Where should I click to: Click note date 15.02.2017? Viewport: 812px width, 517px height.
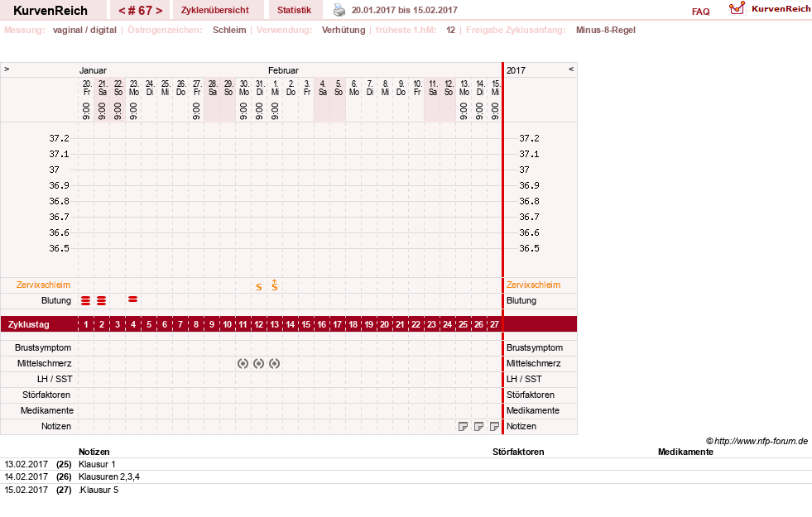pos(26,490)
